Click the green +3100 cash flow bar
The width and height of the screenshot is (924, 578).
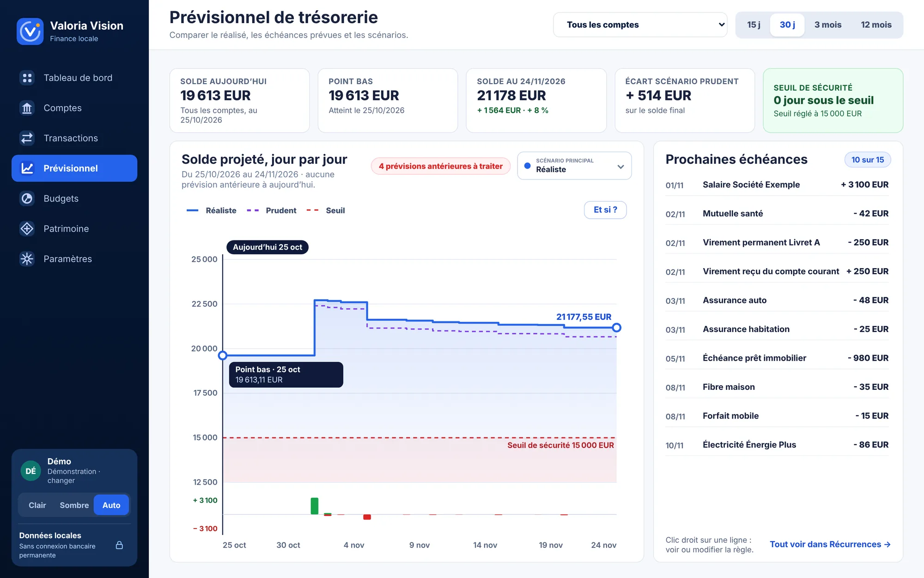pyautogui.click(x=315, y=506)
